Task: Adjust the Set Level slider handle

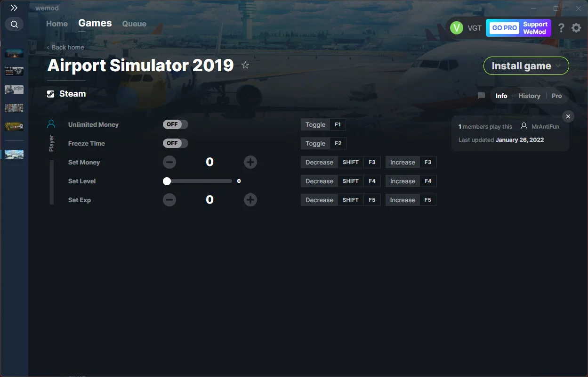Action: click(167, 181)
